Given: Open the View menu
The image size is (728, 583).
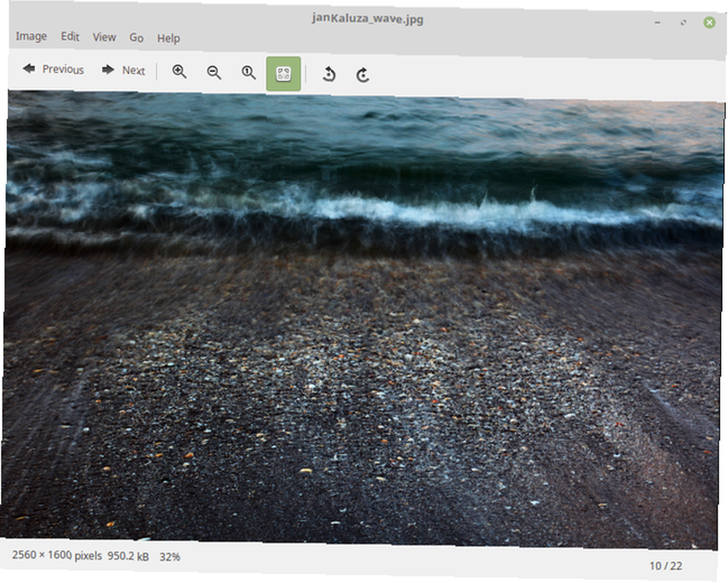Looking at the screenshot, I should pos(104,37).
